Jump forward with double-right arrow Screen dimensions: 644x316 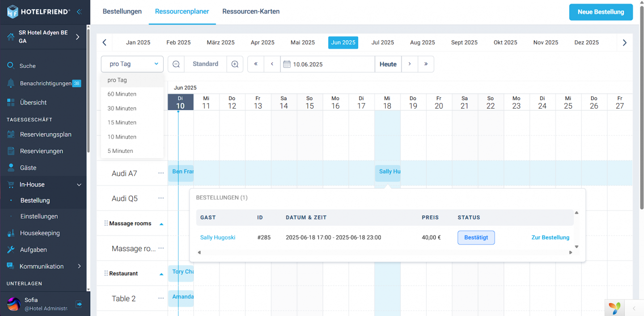click(426, 64)
